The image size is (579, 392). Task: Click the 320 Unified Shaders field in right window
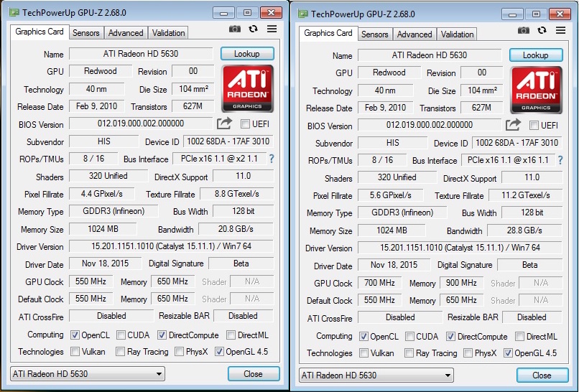click(x=397, y=177)
